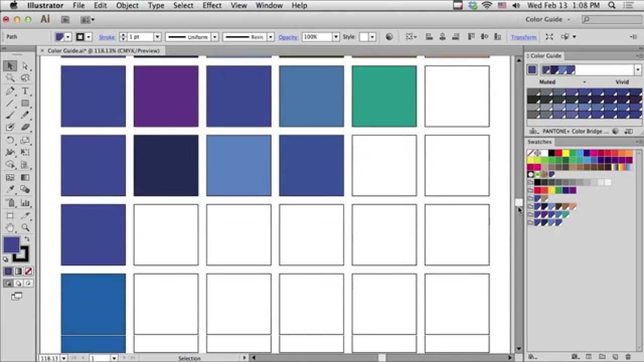Open the Effect menu

(x=212, y=6)
